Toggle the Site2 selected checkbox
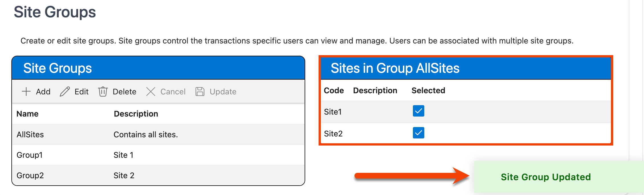 pos(418,133)
